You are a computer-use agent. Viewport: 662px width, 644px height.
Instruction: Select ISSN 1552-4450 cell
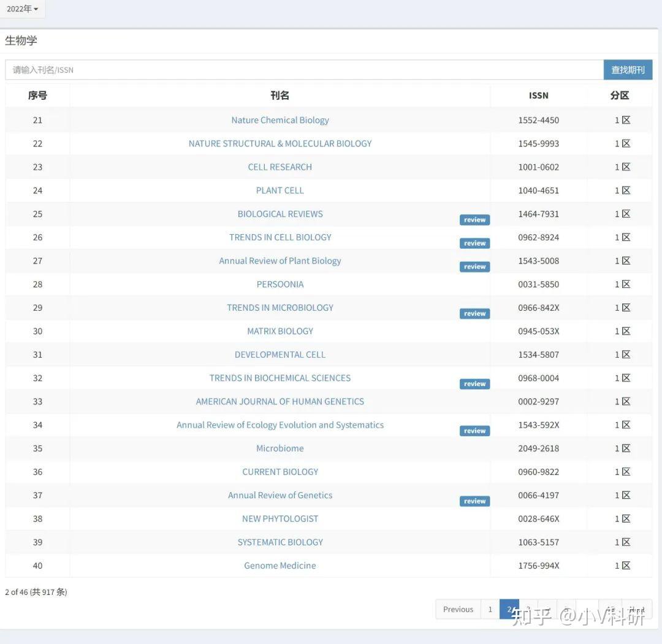[539, 120]
